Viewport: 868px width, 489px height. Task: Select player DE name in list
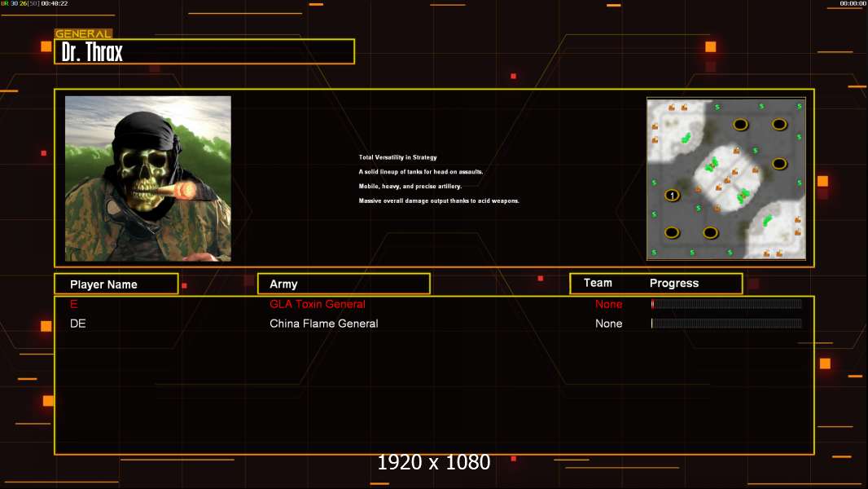pyautogui.click(x=78, y=324)
